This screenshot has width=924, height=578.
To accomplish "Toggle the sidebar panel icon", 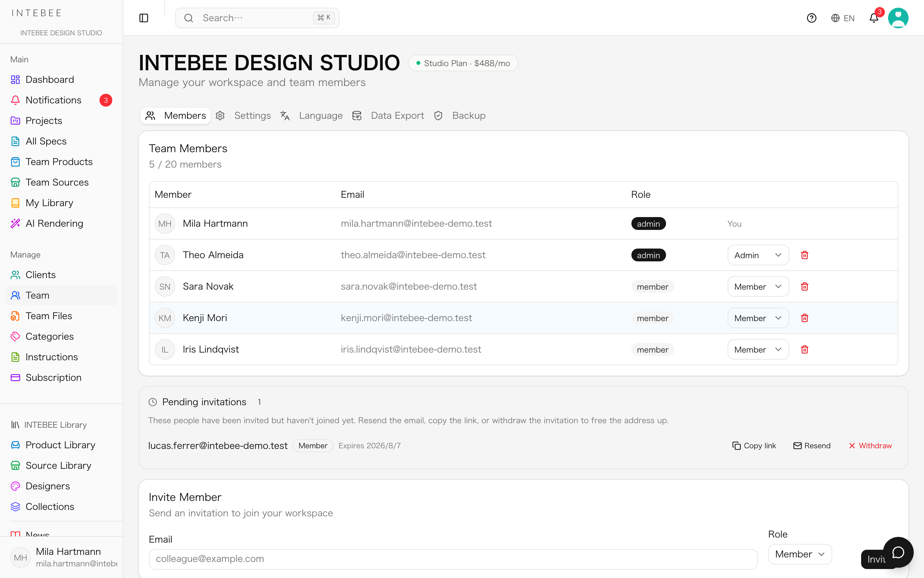I will [143, 18].
